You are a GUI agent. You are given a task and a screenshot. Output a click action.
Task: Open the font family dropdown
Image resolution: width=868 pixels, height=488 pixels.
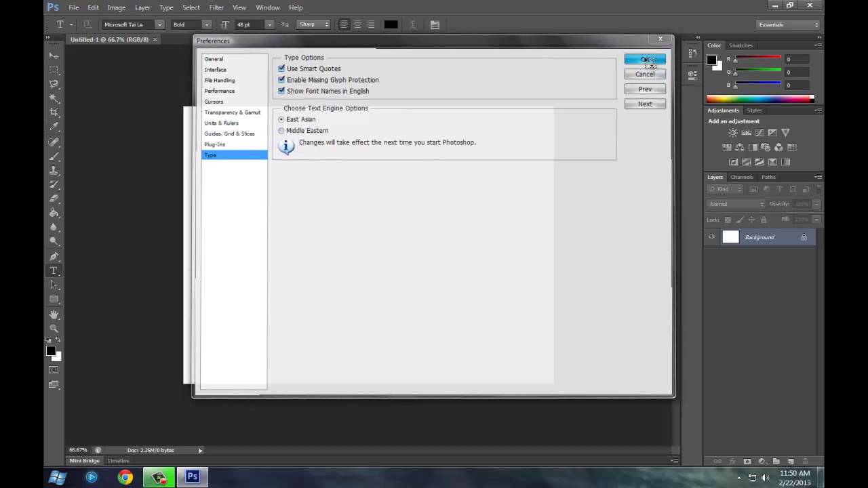(x=159, y=24)
